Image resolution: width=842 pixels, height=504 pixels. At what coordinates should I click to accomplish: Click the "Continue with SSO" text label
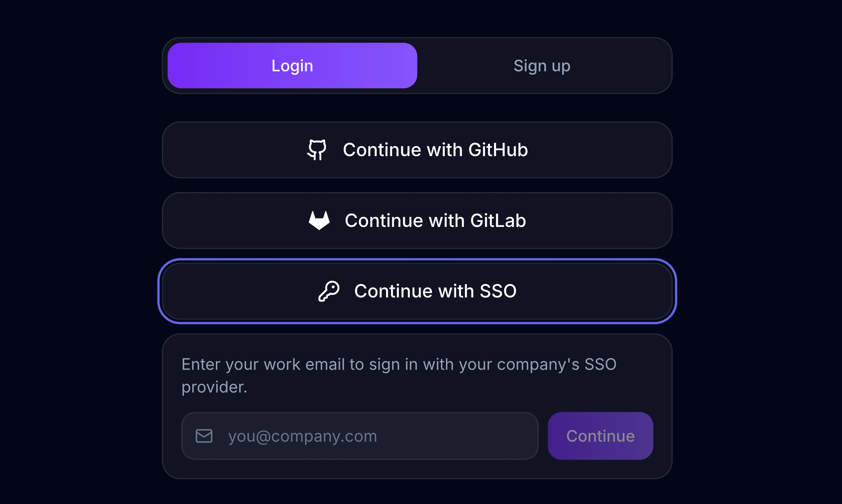(435, 291)
